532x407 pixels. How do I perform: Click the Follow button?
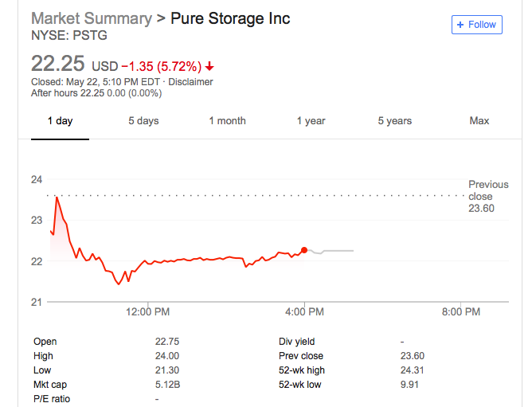click(x=477, y=25)
